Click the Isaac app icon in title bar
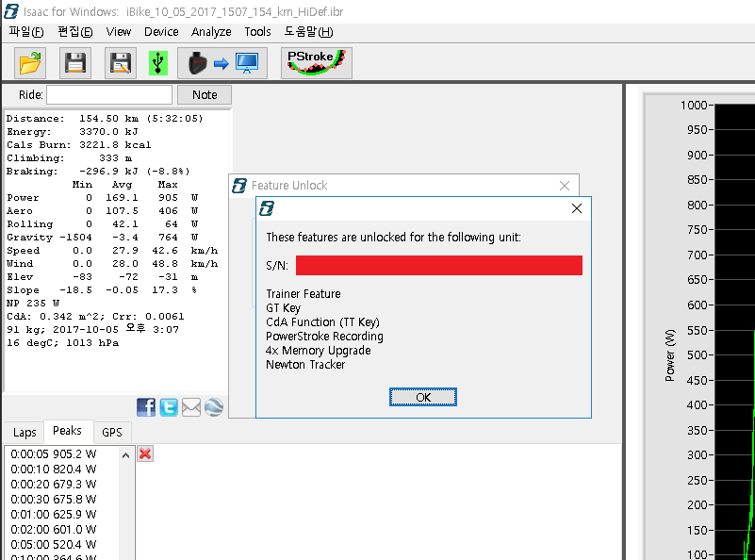Image resolution: width=755 pixels, height=560 pixels. click(10, 11)
